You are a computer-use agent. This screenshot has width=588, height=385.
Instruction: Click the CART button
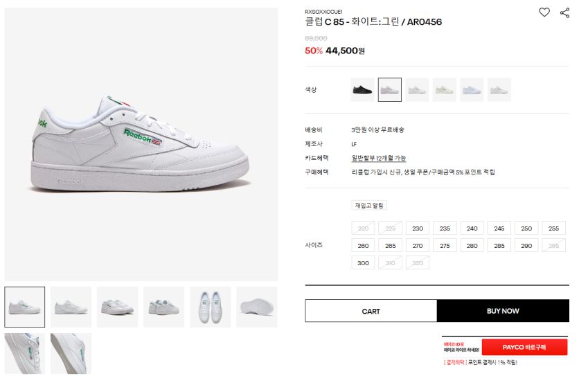point(371,311)
